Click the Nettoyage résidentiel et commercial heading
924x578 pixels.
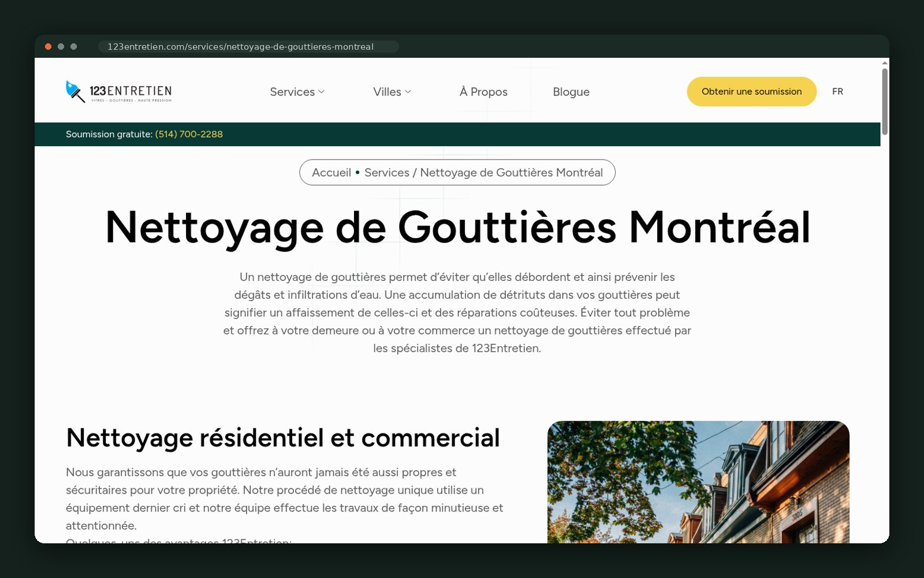[x=283, y=438]
